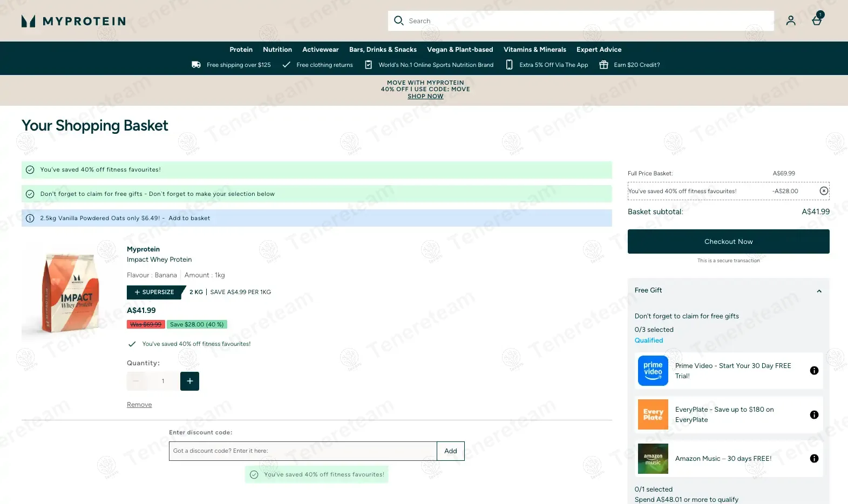Open the Nutrition menu
The height and width of the screenshot is (504, 848).
(x=277, y=50)
